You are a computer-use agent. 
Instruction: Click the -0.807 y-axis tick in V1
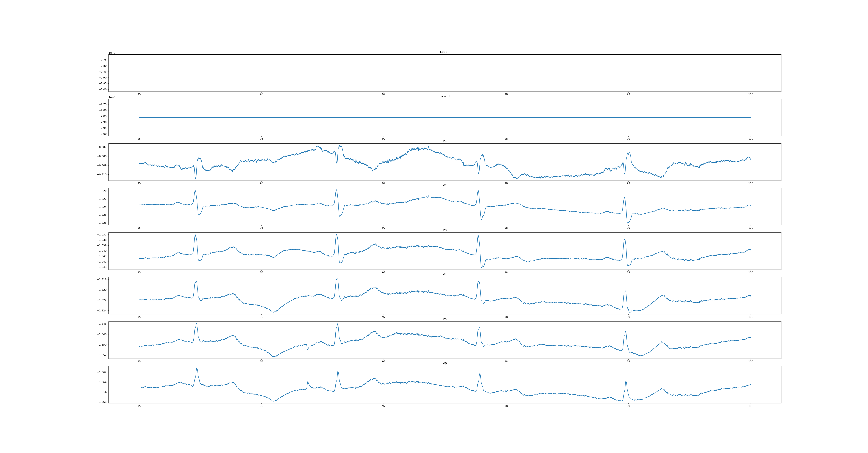(x=102, y=147)
